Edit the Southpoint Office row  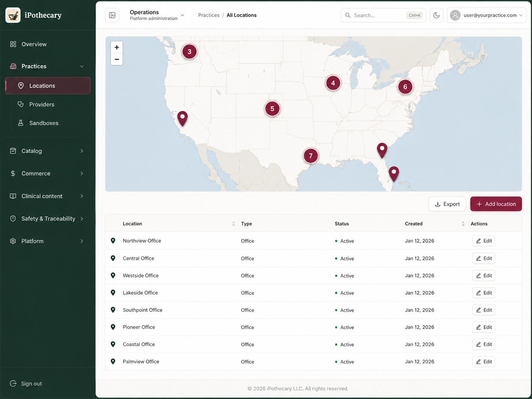click(484, 310)
